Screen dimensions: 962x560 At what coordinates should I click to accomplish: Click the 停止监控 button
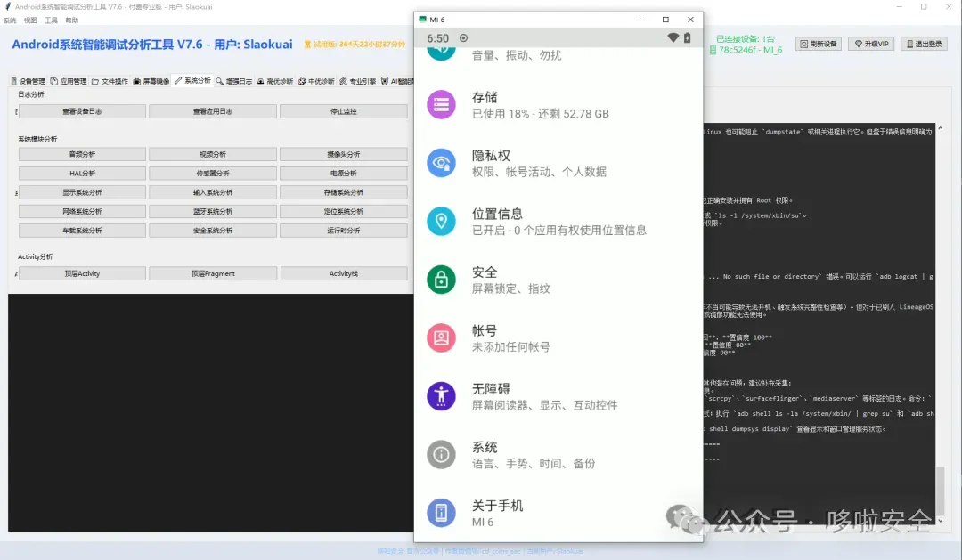pyautogui.click(x=344, y=111)
